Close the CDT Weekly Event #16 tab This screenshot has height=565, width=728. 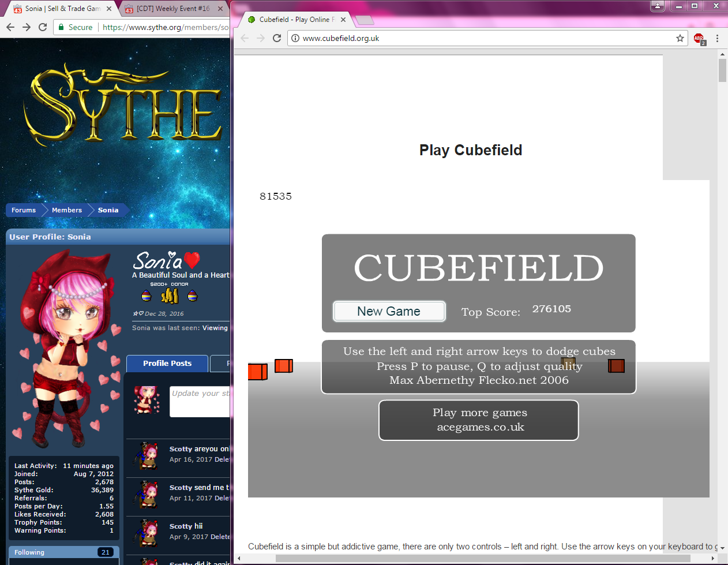pos(220,9)
